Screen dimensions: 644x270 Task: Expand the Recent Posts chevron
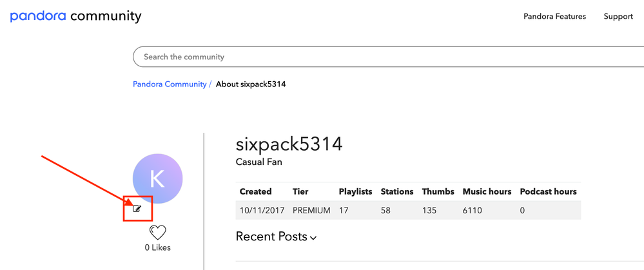313,238
